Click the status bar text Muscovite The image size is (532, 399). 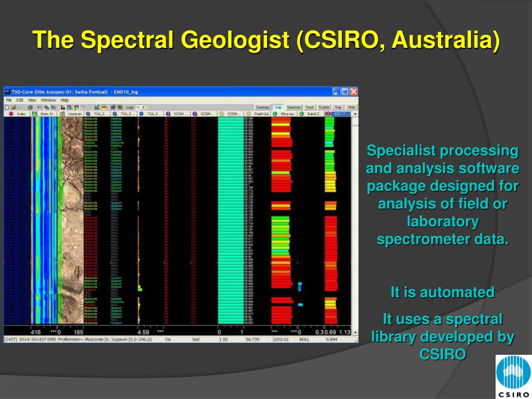[x=96, y=339]
